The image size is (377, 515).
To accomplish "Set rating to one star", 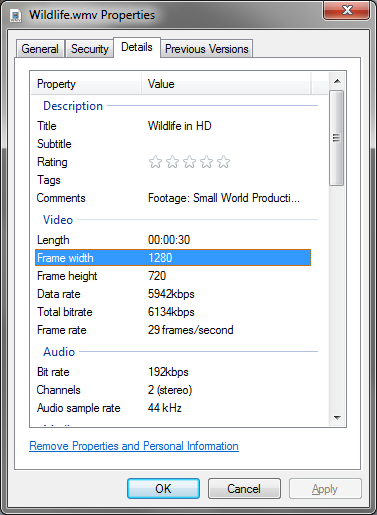I will click(155, 162).
